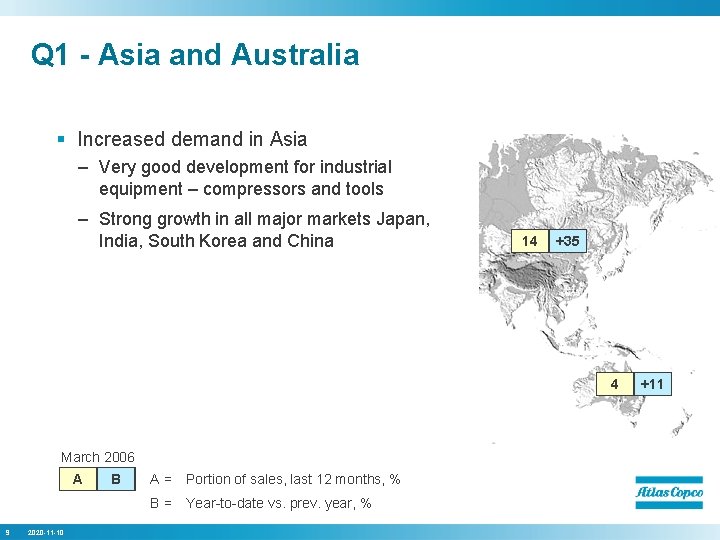Click the blue legend box 'B'
This screenshot has height=540, width=720.
pyautogui.click(x=116, y=479)
